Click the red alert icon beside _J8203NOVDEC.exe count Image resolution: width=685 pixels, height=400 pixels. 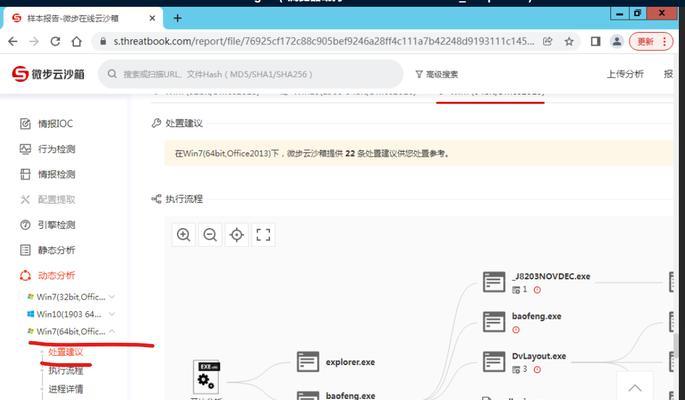[x=537, y=290]
